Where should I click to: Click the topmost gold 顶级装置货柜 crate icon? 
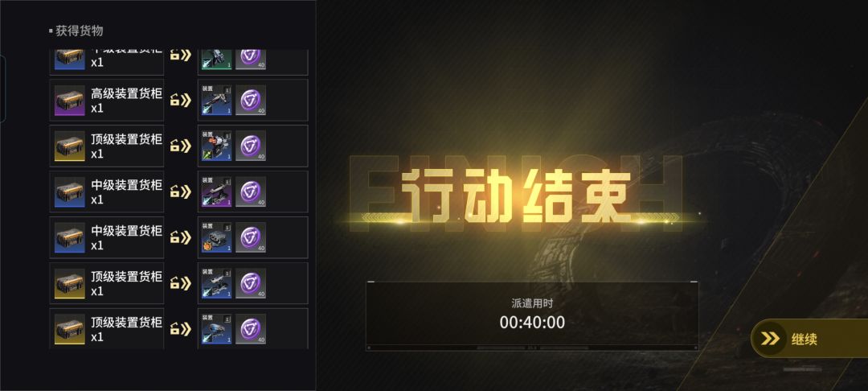tap(70, 146)
